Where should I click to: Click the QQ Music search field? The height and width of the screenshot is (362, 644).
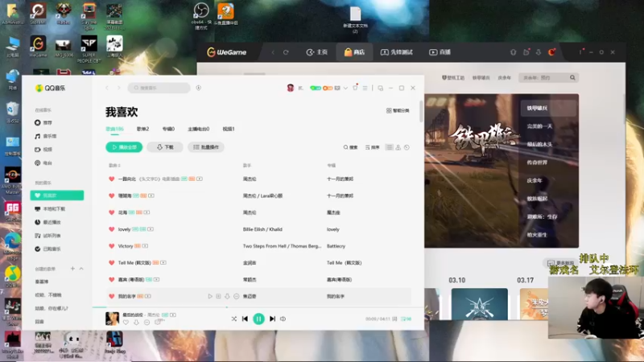[159, 88]
